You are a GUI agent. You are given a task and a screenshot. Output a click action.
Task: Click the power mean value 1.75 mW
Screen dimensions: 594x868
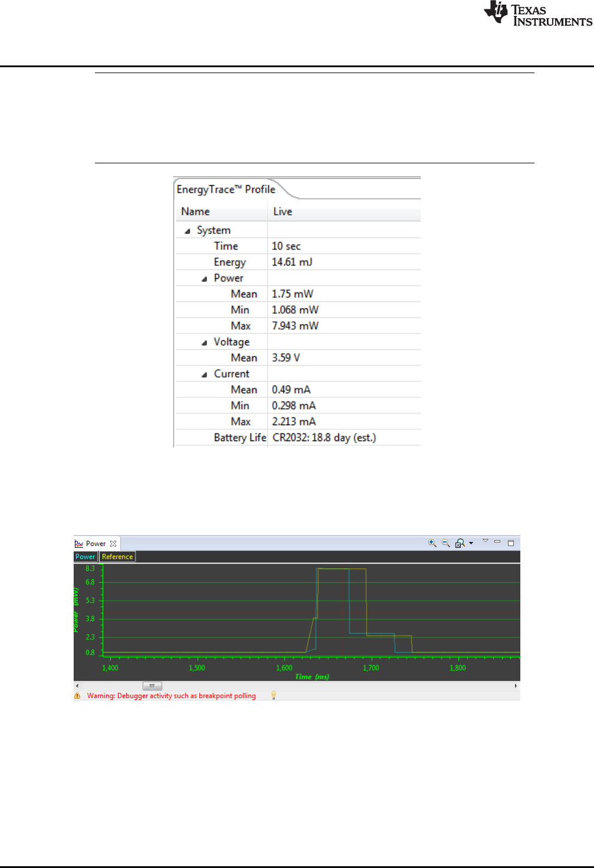(x=292, y=294)
